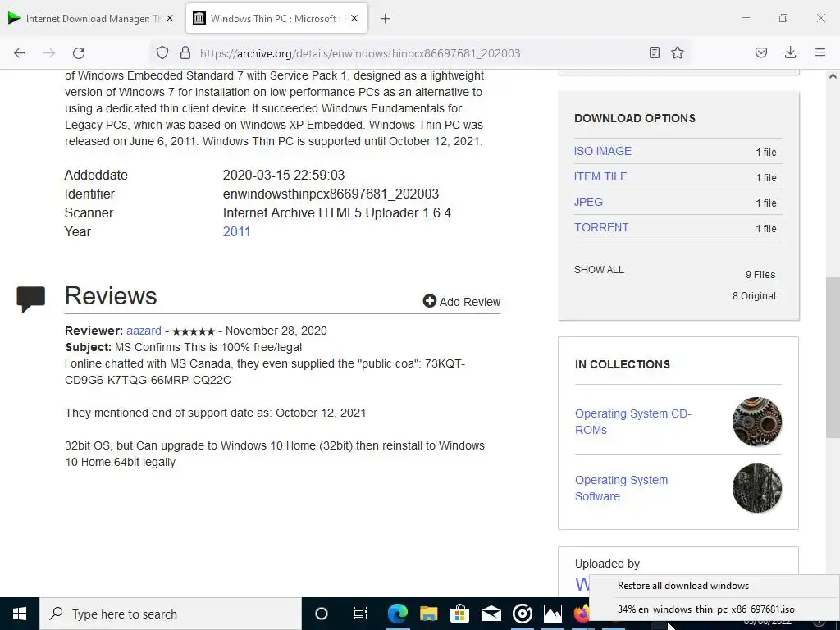The image size is (840, 630).
Task: Switch to Internet Download Manager tab
Action: click(91, 18)
